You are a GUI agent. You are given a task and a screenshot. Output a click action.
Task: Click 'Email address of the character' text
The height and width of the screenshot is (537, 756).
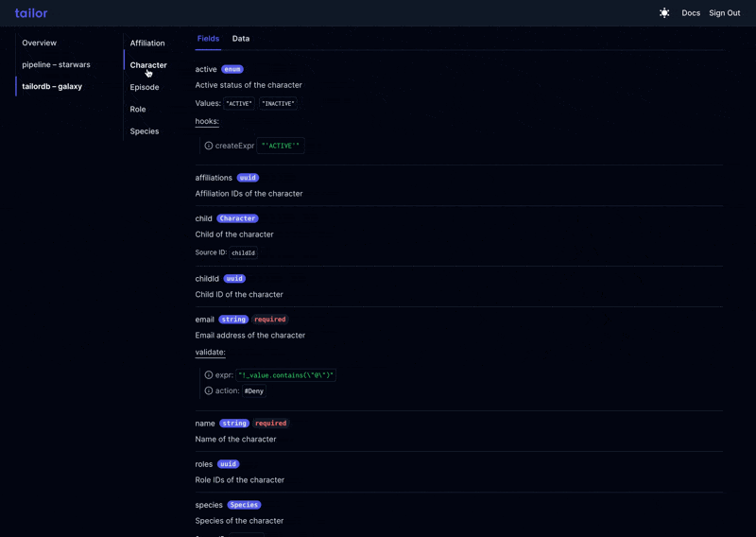click(x=250, y=336)
